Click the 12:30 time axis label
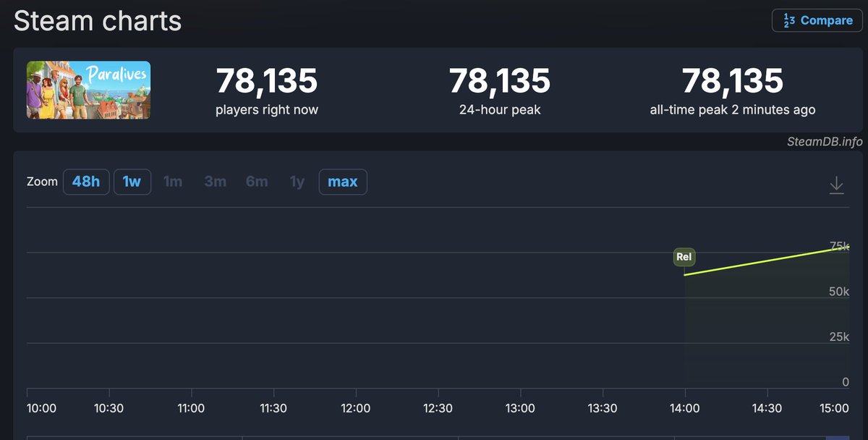868x440 pixels. pos(438,408)
